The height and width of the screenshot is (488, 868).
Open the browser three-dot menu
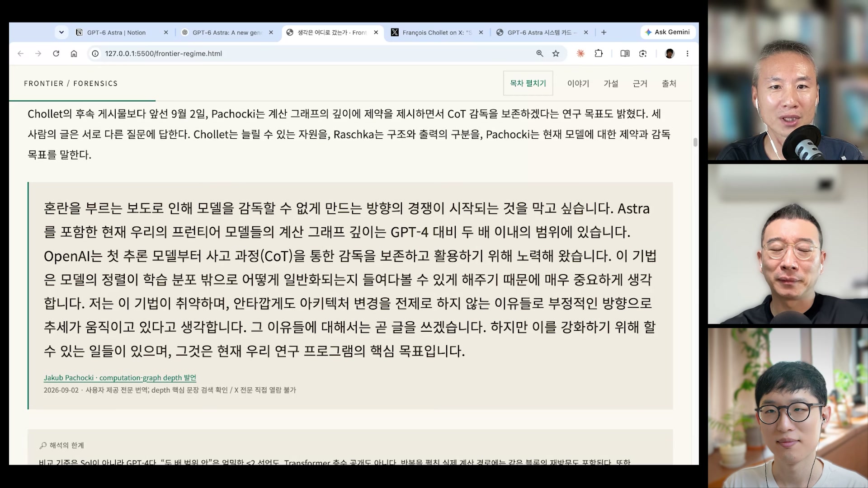[x=687, y=53]
